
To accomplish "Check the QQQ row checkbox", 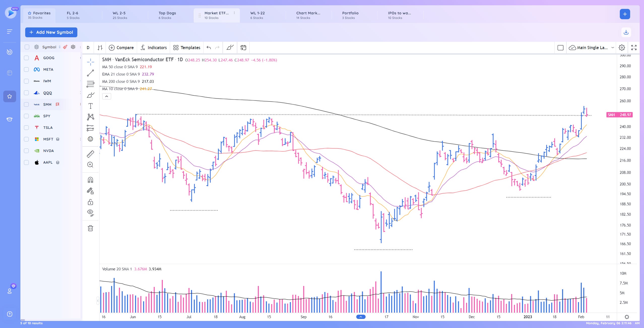I will (26, 93).
